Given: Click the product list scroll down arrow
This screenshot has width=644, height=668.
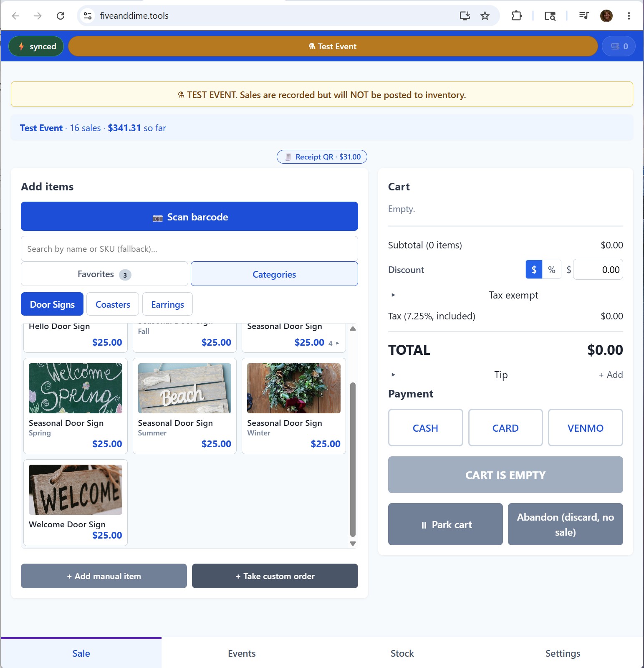Looking at the screenshot, I should [x=353, y=543].
